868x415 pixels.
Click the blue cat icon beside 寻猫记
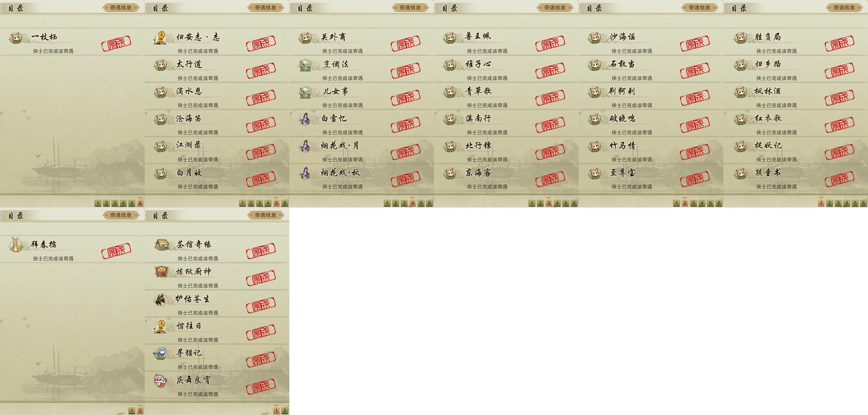click(161, 353)
